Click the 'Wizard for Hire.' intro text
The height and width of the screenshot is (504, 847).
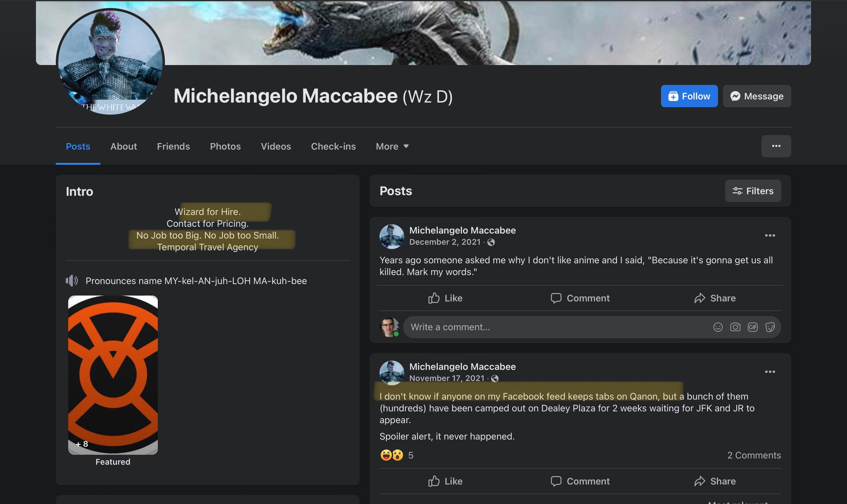(x=207, y=212)
